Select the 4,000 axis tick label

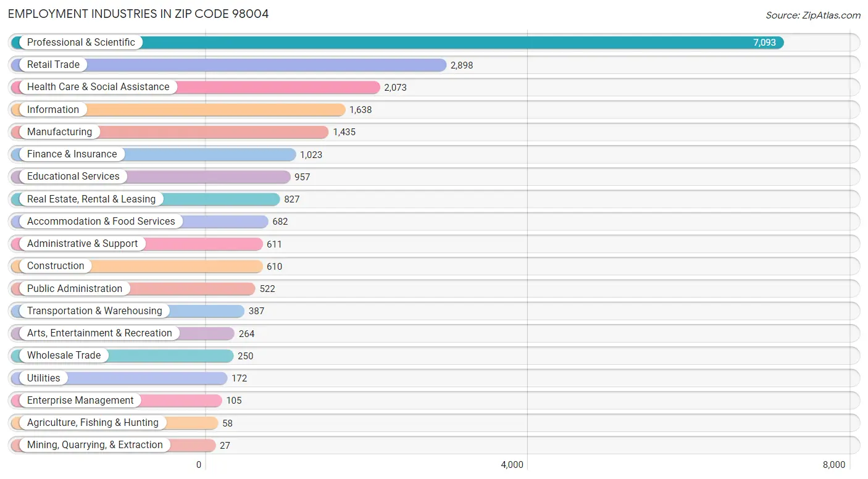coord(512,465)
